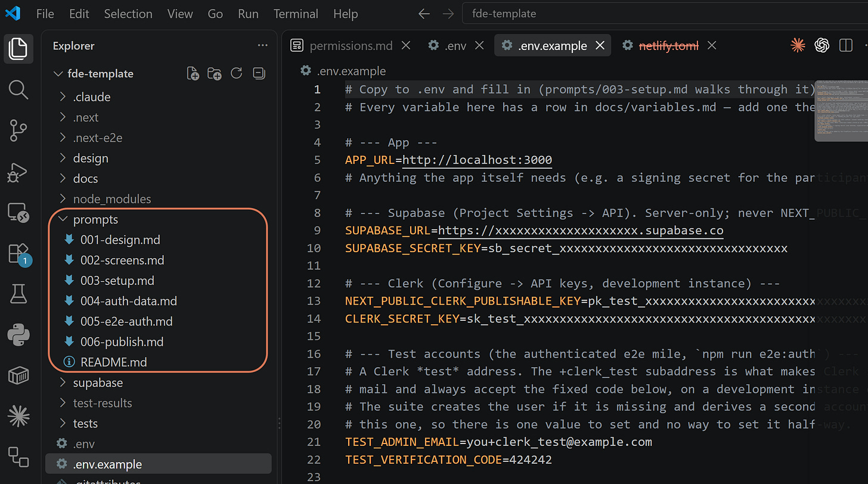Open the Terminal menu
Screen dimensions: 868x484
(297, 13)
